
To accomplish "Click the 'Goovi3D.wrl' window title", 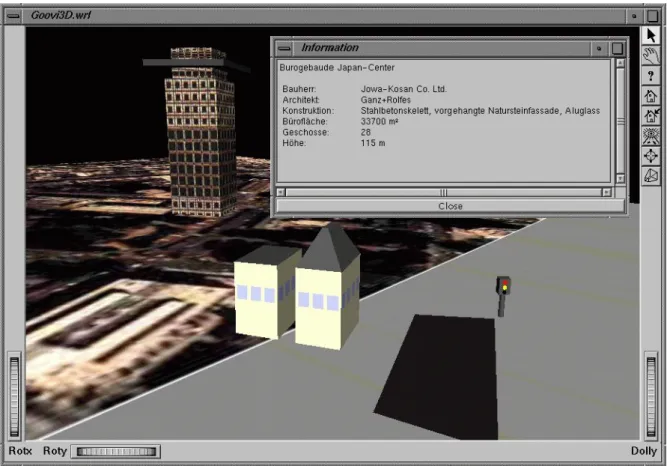I will (61, 16).
